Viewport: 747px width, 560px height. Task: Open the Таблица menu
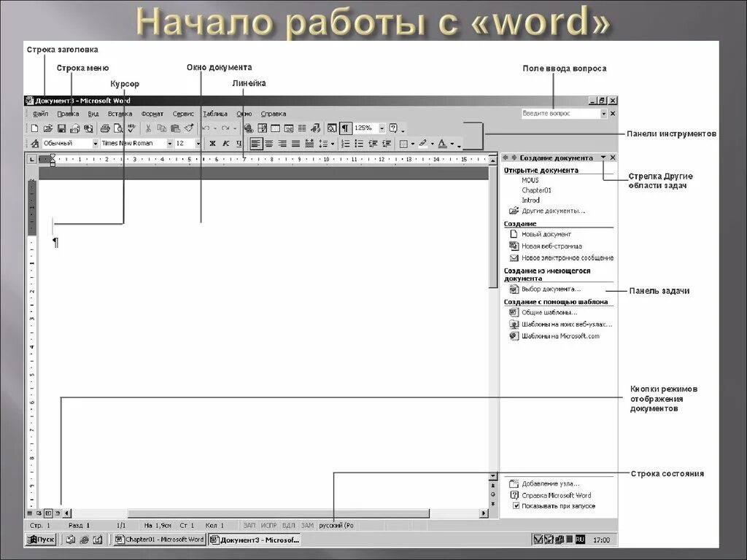pos(215,114)
